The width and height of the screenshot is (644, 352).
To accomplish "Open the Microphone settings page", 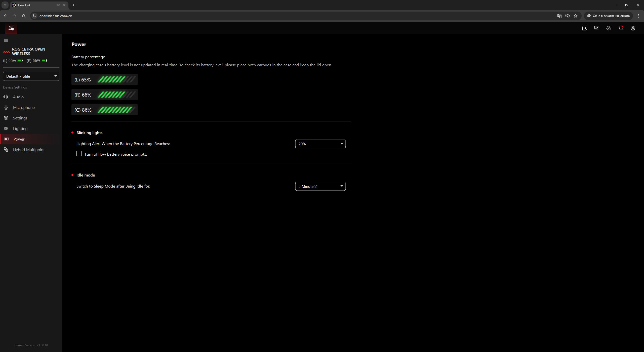I will [31, 107].
